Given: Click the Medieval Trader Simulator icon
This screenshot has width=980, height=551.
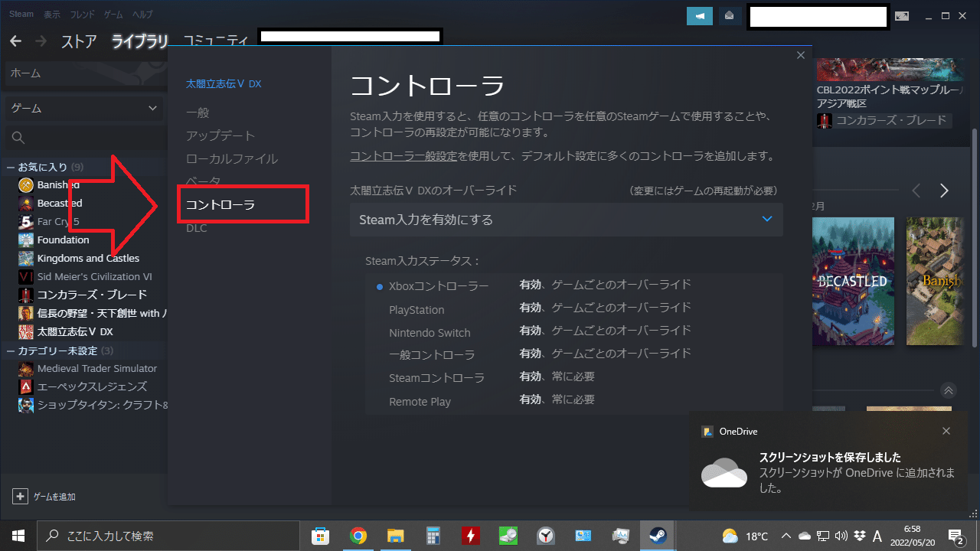Looking at the screenshot, I should click(x=26, y=369).
